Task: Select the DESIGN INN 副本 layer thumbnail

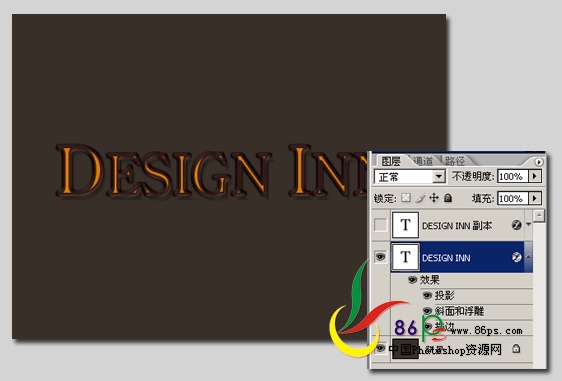Action: [405, 225]
